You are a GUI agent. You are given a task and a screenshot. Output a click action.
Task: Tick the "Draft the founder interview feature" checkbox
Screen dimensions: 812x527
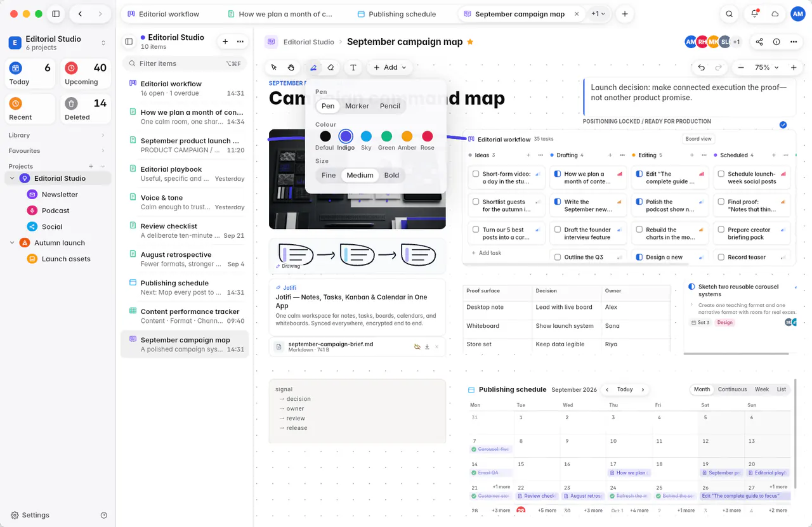click(x=558, y=230)
